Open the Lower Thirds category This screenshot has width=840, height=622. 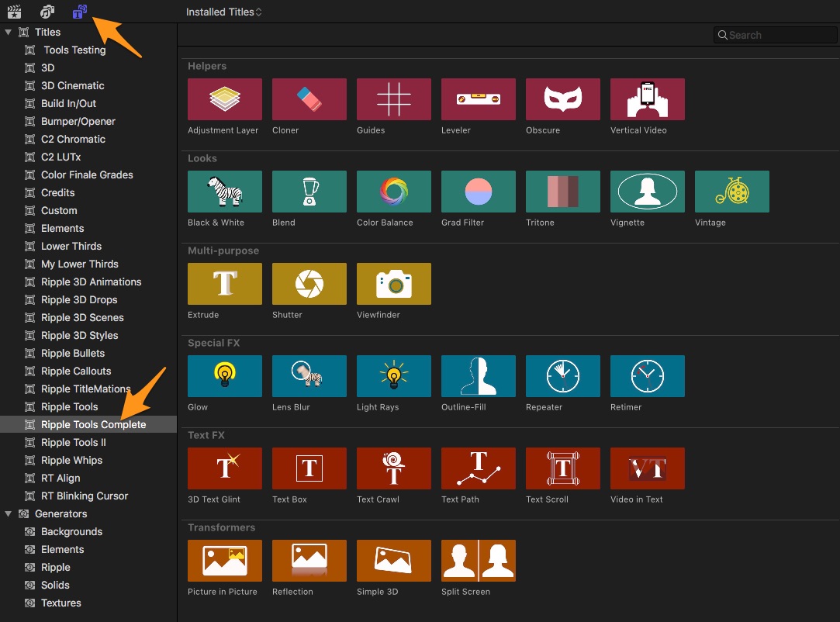88,246
